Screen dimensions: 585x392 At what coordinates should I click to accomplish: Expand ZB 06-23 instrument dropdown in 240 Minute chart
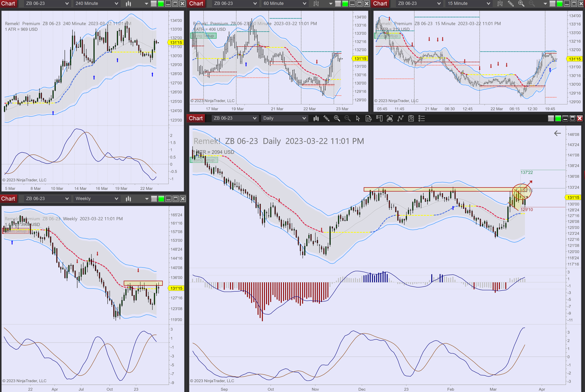[67, 4]
